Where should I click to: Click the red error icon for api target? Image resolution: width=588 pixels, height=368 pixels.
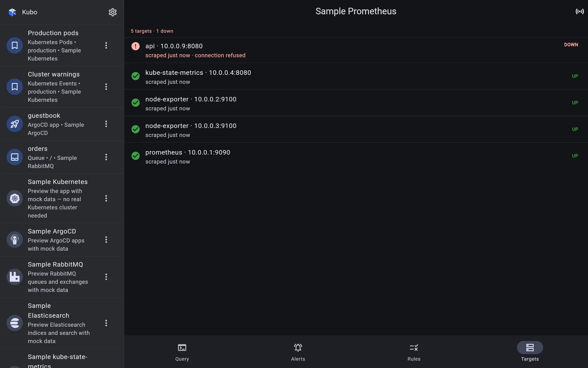[136, 46]
